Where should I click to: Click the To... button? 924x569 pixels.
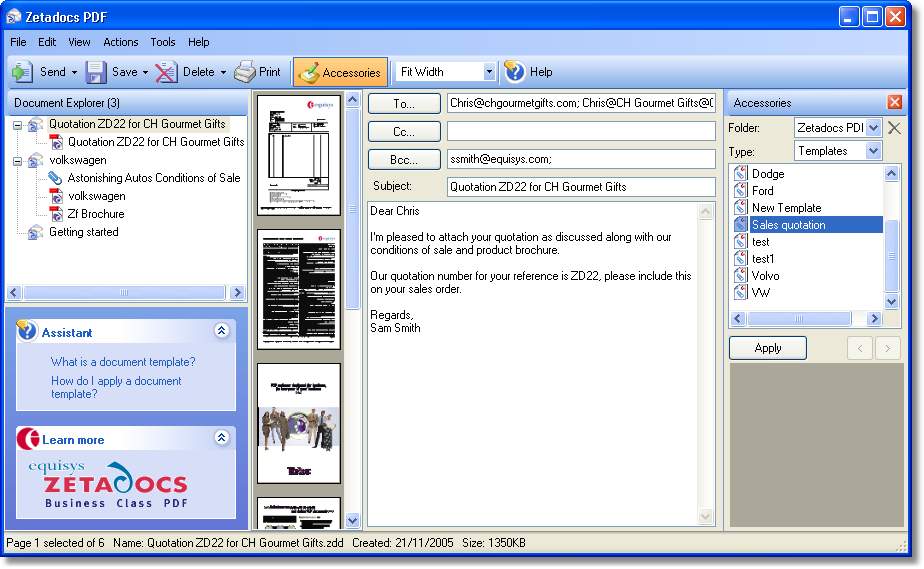(404, 104)
